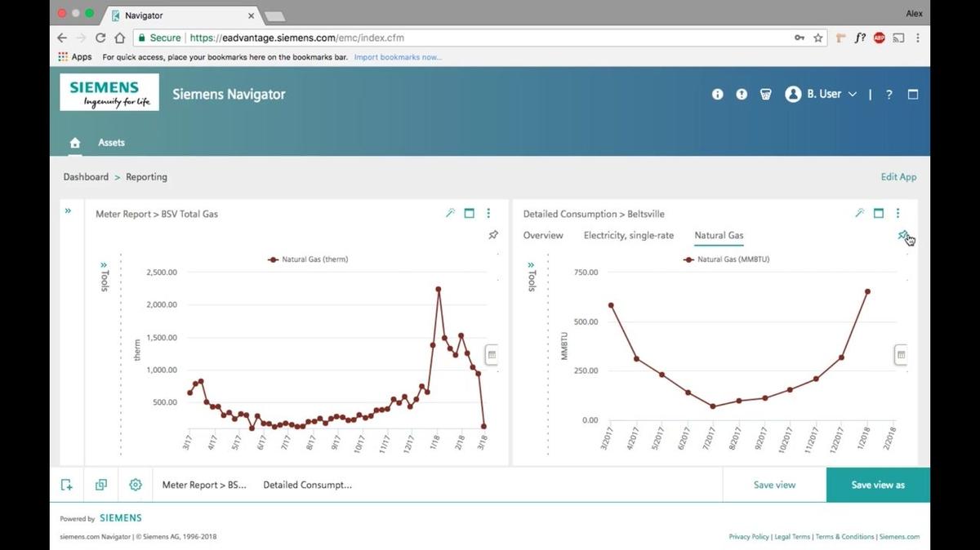The image size is (980, 550).
Task: Click the browser back arrow
Action: click(62, 38)
